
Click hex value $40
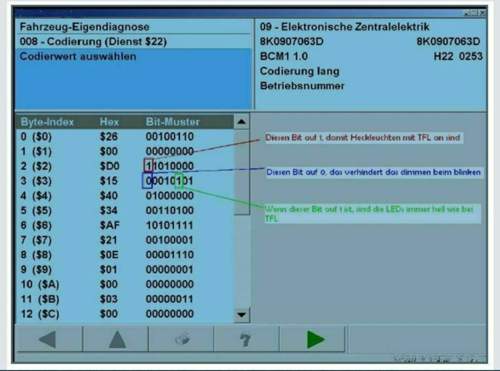[x=109, y=195]
